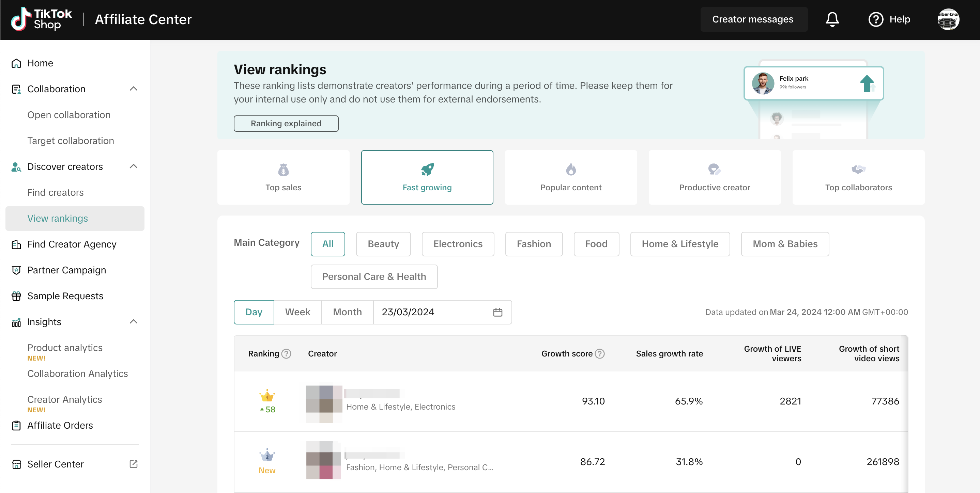980x493 pixels.
Task: Click the Growth score help icon
Action: (x=600, y=353)
